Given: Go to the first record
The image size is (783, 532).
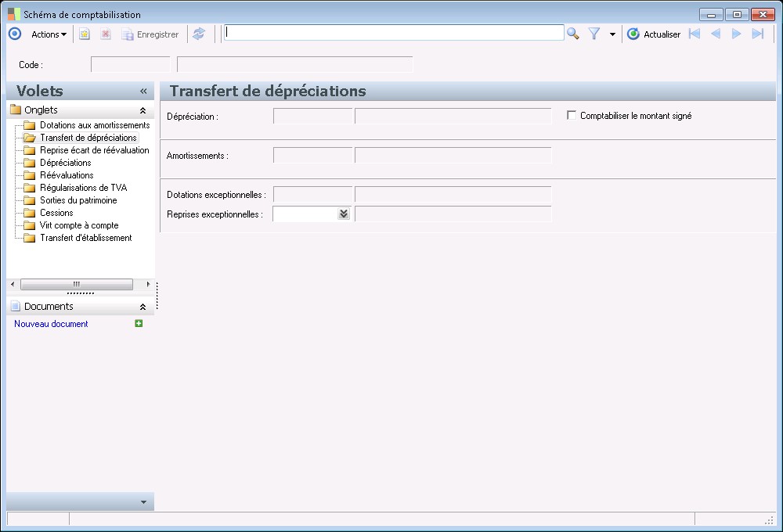Looking at the screenshot, I should 694,34.
